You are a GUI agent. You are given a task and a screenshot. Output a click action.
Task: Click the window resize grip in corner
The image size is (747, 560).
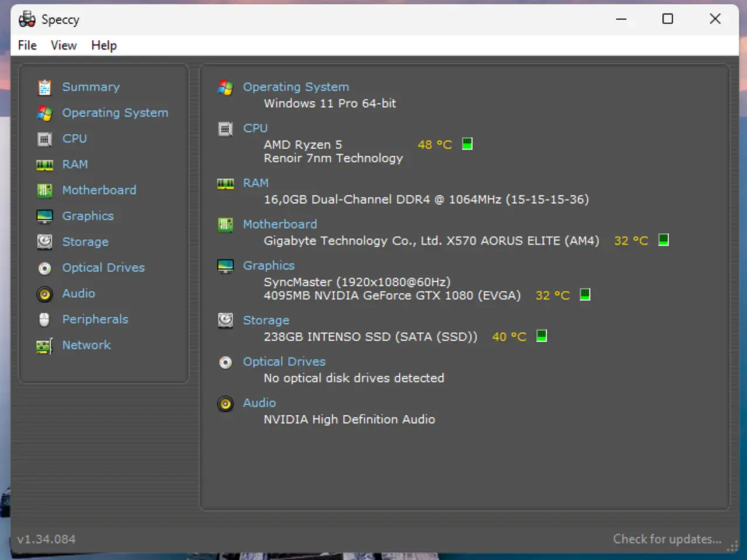point(732,547)
